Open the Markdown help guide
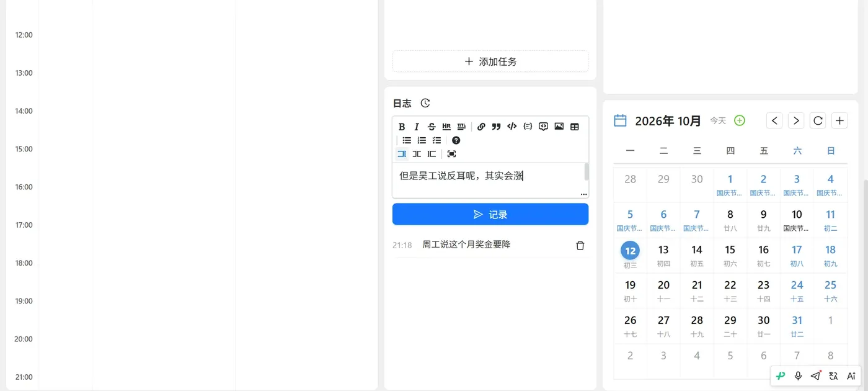 pyautogui.click(x=456, y=140)
